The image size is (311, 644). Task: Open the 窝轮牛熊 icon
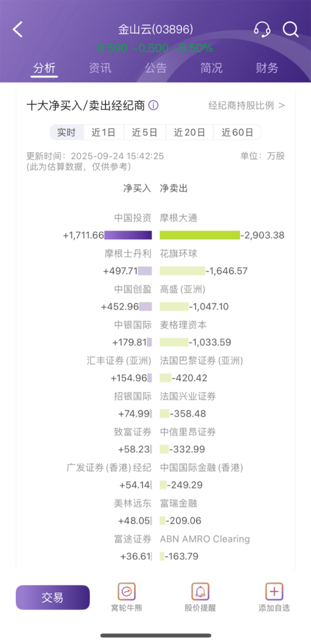click(x=127, y=592)
